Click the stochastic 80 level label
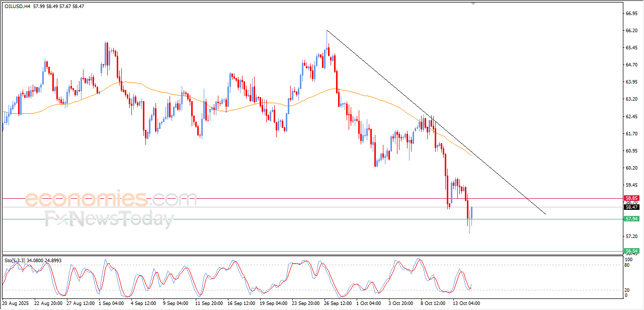 click(x=627, y=265)
